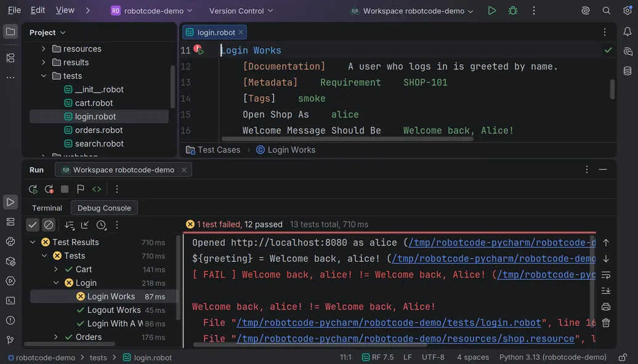Toggle read-only lock icon in status bar
638x364 pixels.
[x=623, y=357]
